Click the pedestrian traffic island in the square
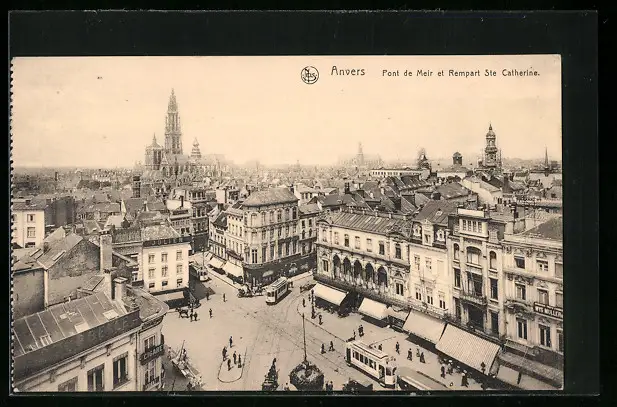This screenshot has height=407, width=617. tap(231, 366)
